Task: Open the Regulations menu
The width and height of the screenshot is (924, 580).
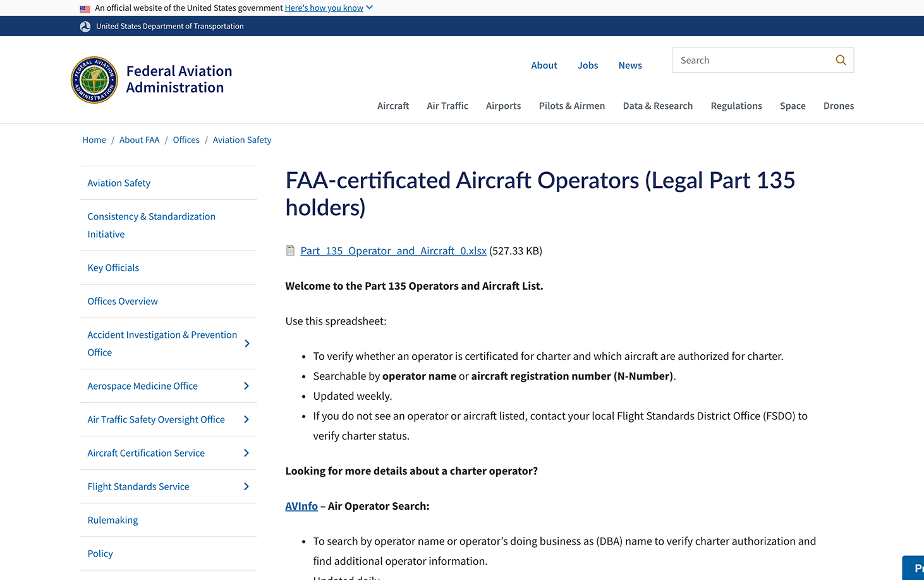Action: pos(736,106)
